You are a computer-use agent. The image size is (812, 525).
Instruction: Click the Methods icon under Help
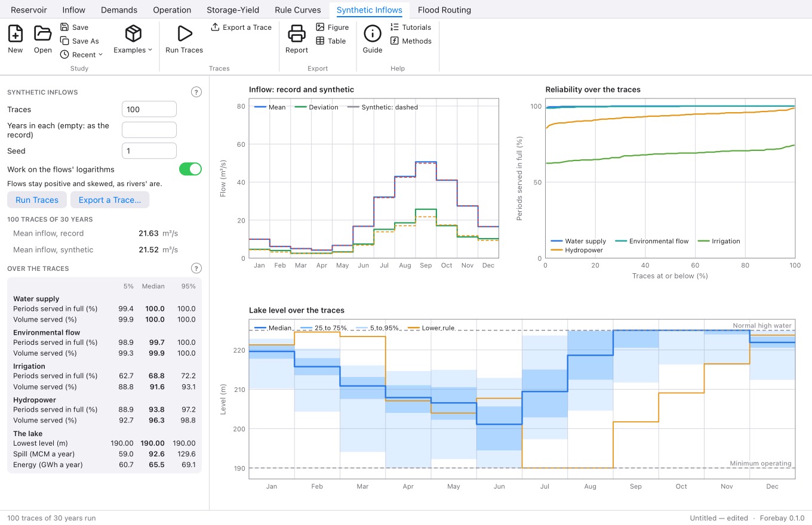pyautogui.click(x=394, y=41)
